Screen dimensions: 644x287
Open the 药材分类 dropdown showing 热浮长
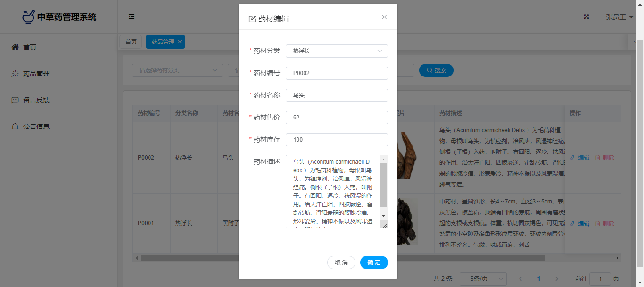337,51
